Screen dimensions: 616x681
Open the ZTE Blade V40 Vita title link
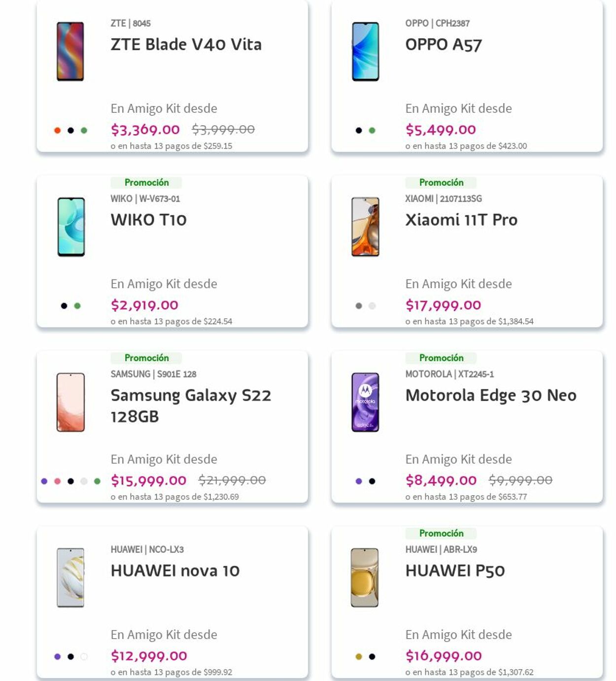pyautogui.click(x=186, y=44)
